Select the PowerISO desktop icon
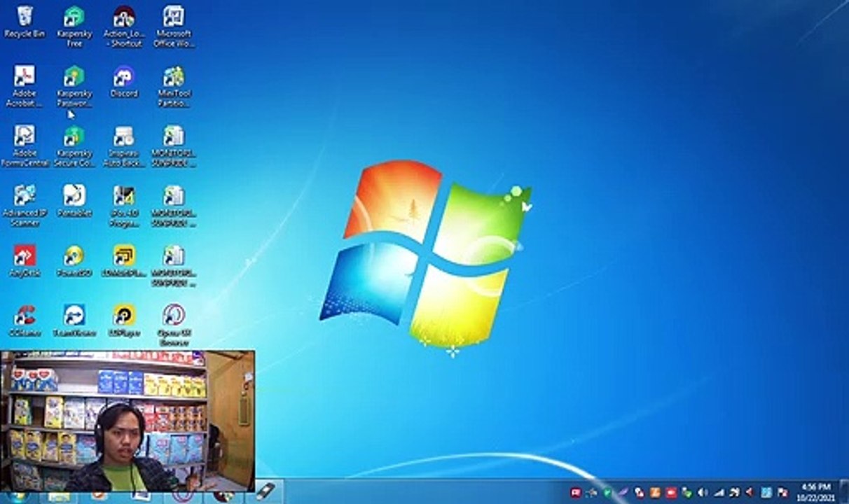The height and width of the screenshot is (504, 849). click(x=74, y=261)
